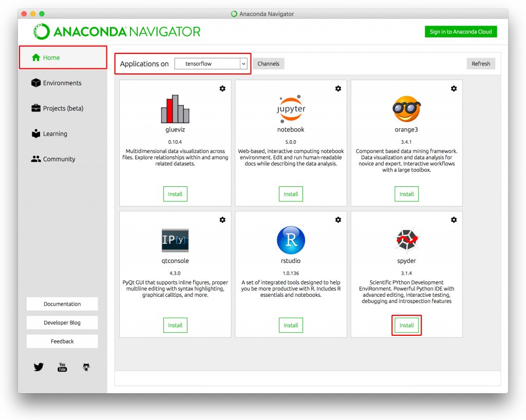Maximize the Anaconda Navigator window
The height and width of the screenshot is (420, 526).
click(x=42, y=14)
